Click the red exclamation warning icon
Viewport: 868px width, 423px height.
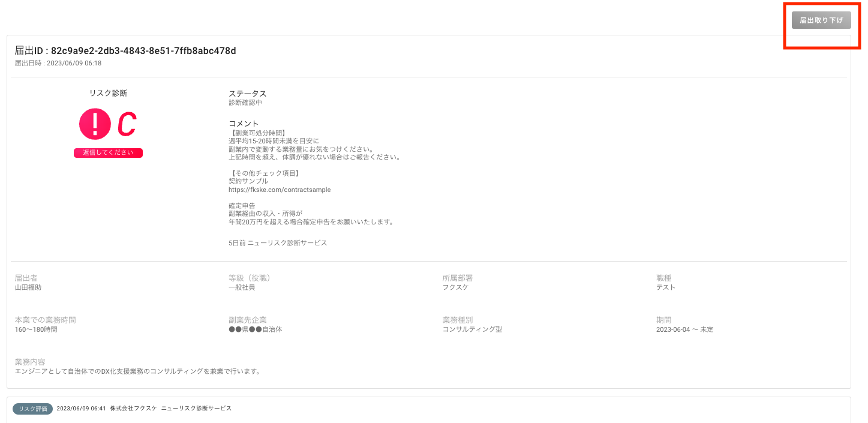coord(95,124)
